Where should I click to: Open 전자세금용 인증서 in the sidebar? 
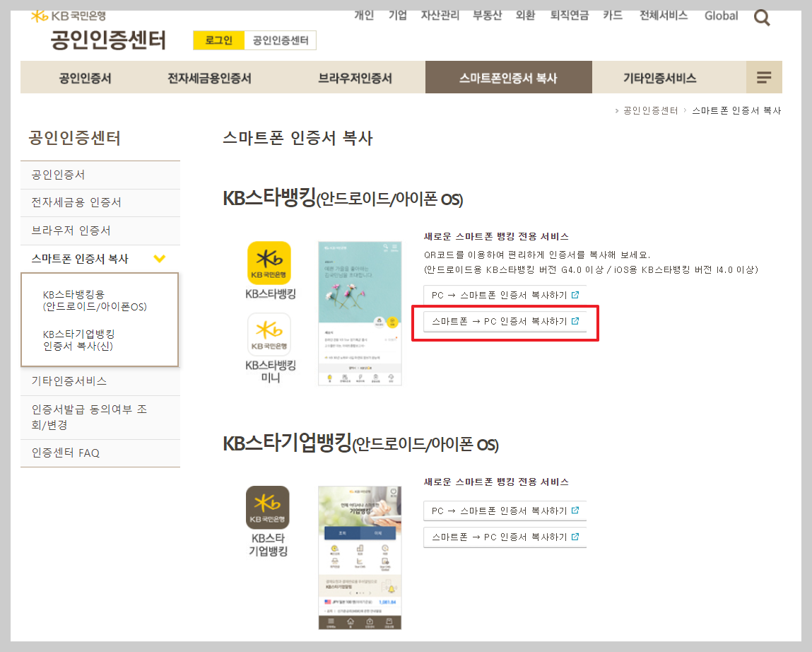coord(100,203)
